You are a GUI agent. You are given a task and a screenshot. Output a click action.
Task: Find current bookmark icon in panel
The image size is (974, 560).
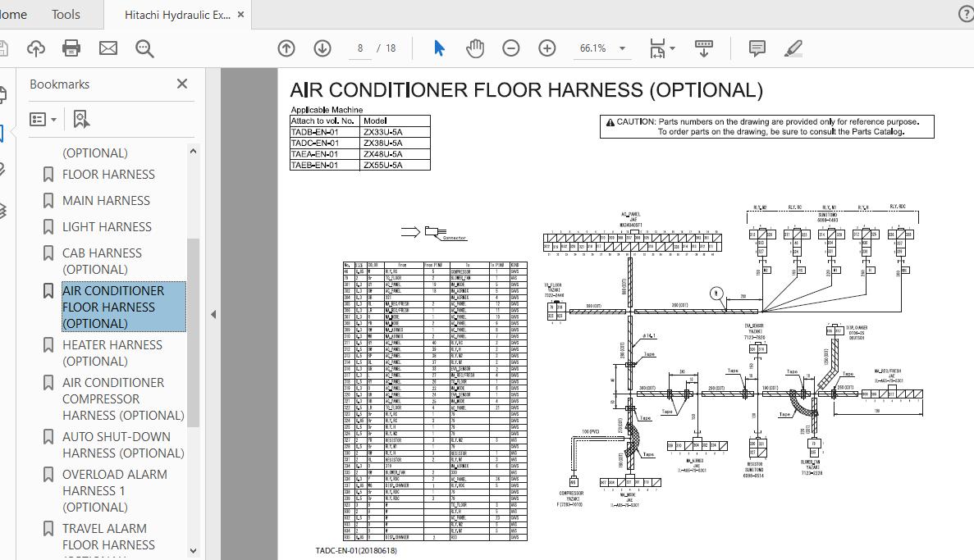point(81,119)
